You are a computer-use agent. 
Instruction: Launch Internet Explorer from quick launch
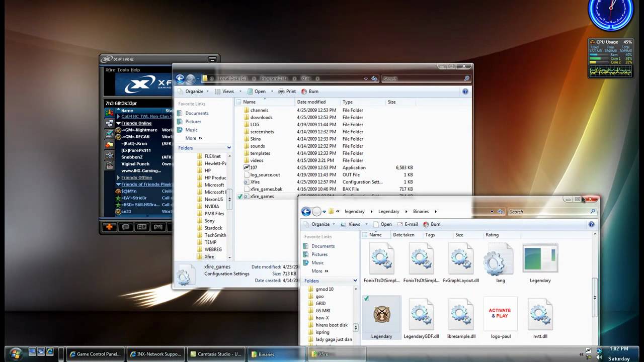coord(50,351)
